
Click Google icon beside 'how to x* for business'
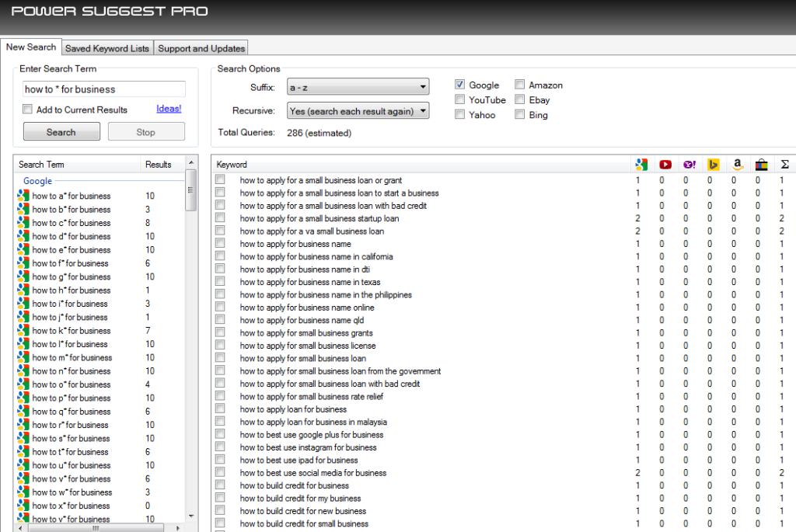pyautogui.click(x=23, y=506)
